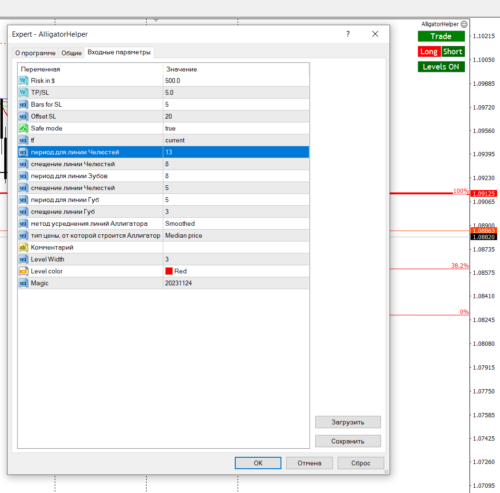Open the Safe mode true value dropdown
This screenshot has width=500, height=493.
(x=236, y=128)
